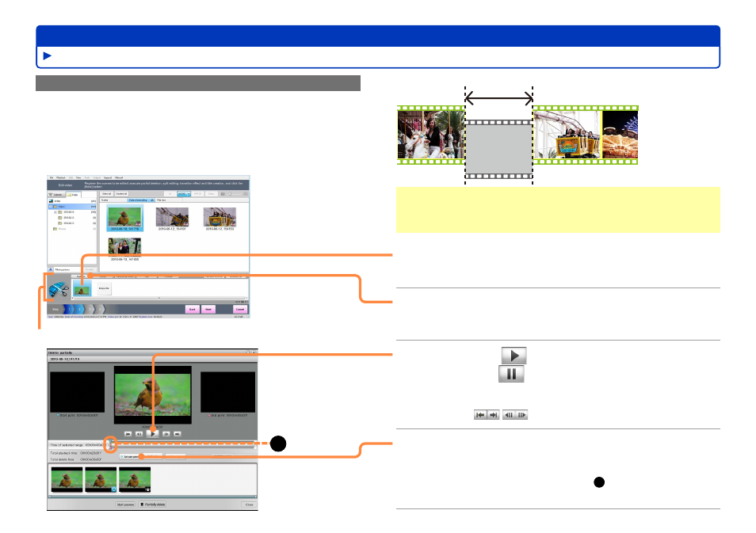
Task: Close Delete partially dialog with title X
Action: click(254, 352)
